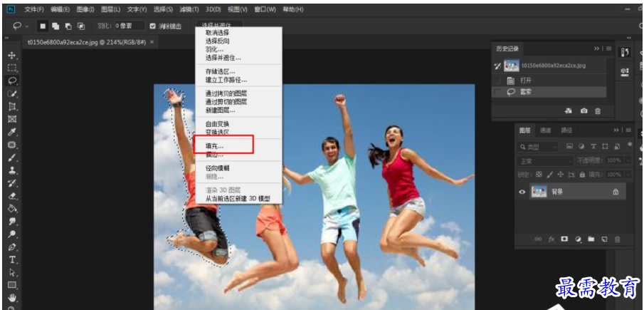644x310 pixels.
Task: Hide the 背景 layer eye icon
Action: click(x=522, y=192)
